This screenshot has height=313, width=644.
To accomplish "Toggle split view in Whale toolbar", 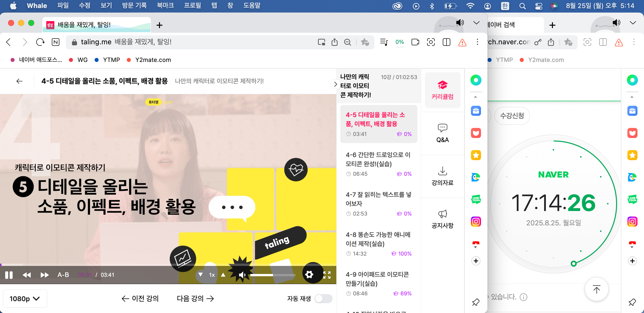I will click(x=446, y=42).
